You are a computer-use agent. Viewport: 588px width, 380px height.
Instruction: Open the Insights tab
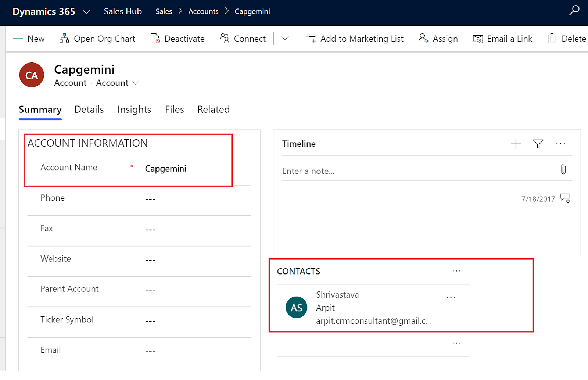coord(134,110)
